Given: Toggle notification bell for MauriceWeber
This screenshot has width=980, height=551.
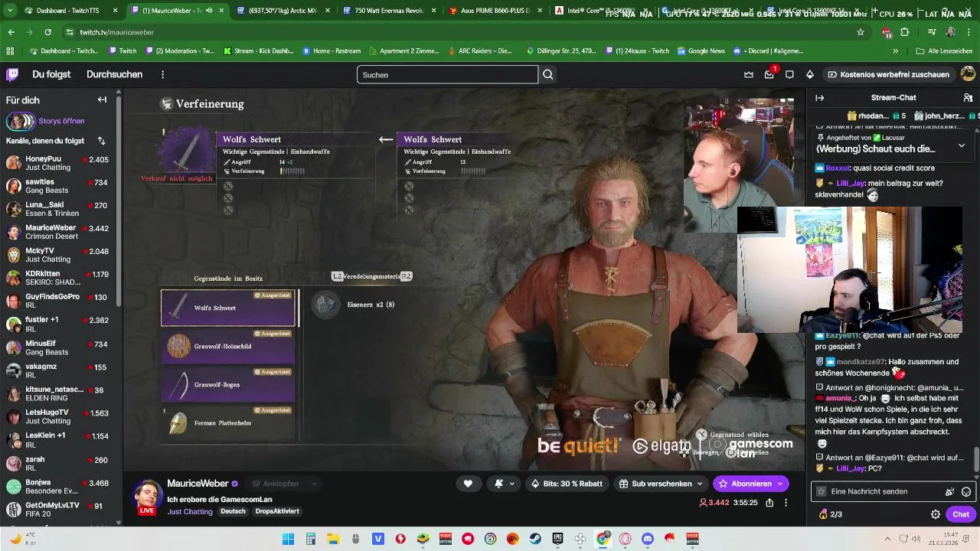Looking at the screenshot, I should click(498, 484).
